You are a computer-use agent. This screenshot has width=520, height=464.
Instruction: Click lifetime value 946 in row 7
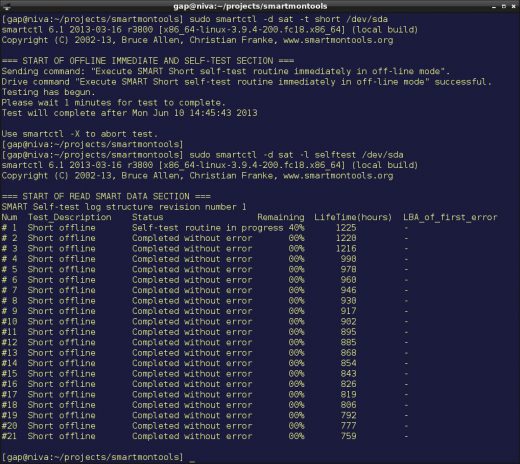(x=348, y=290)
